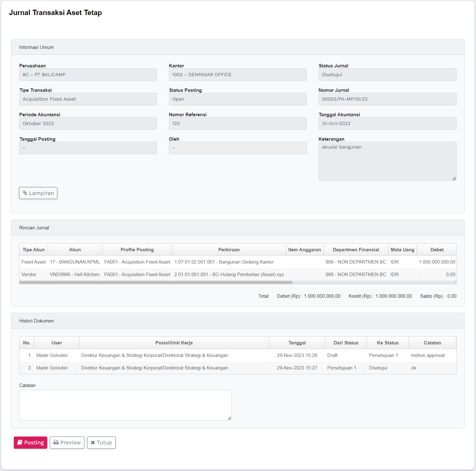This screenshot has width=476, height=471.
Task: Click the Nomor Jurnal field
Action: [x=387, y=99]
